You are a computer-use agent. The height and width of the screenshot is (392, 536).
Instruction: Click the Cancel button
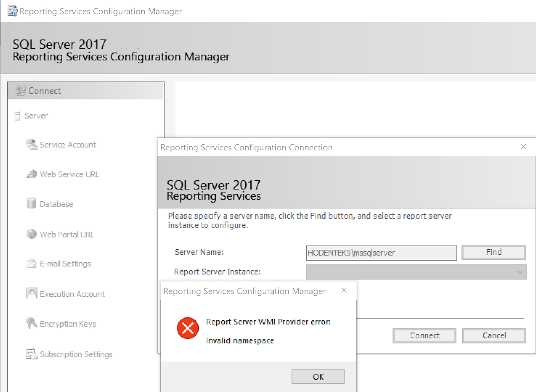(x=494, y=335)
